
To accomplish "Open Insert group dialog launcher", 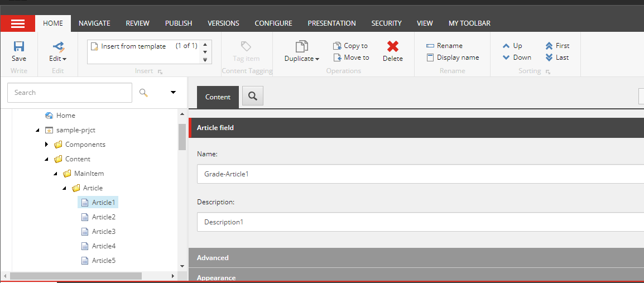I will (x=160, y=71).
